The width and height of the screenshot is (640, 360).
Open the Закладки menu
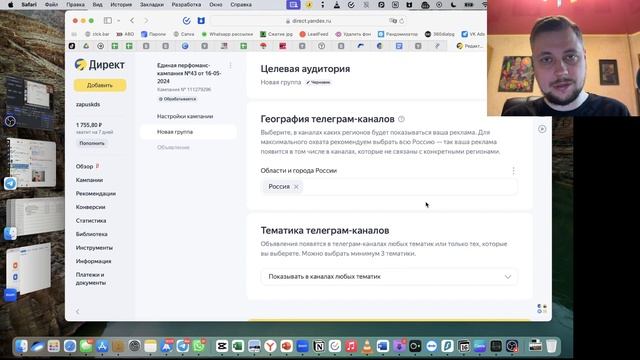[152, 5]
